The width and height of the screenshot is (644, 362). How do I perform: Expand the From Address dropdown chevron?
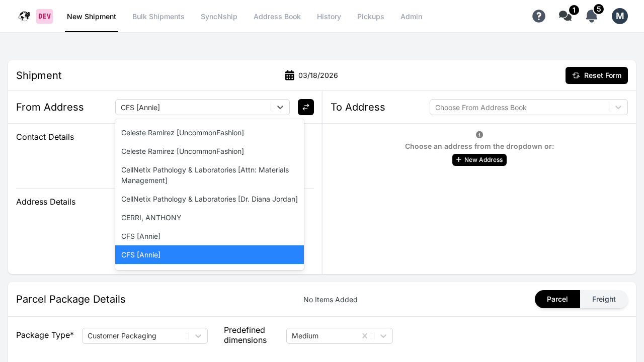tap(280, 107)
